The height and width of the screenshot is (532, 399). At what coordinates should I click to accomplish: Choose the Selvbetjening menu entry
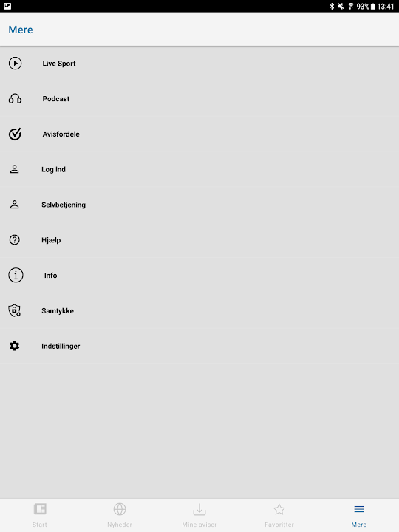[x=199, y=205]
